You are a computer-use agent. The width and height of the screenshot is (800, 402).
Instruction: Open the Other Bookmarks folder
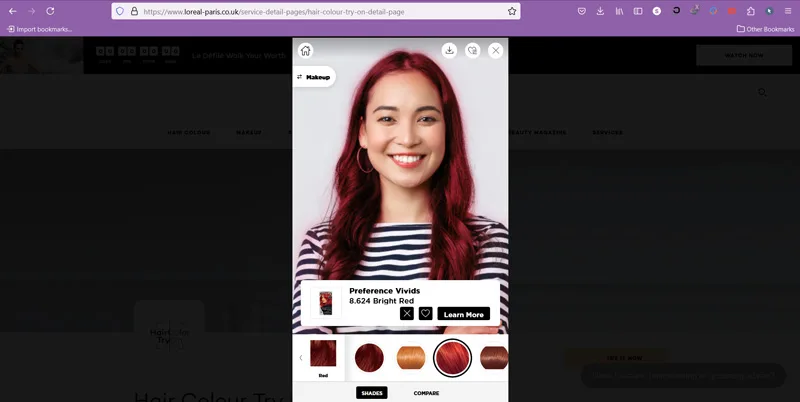(x=765, y=29)
